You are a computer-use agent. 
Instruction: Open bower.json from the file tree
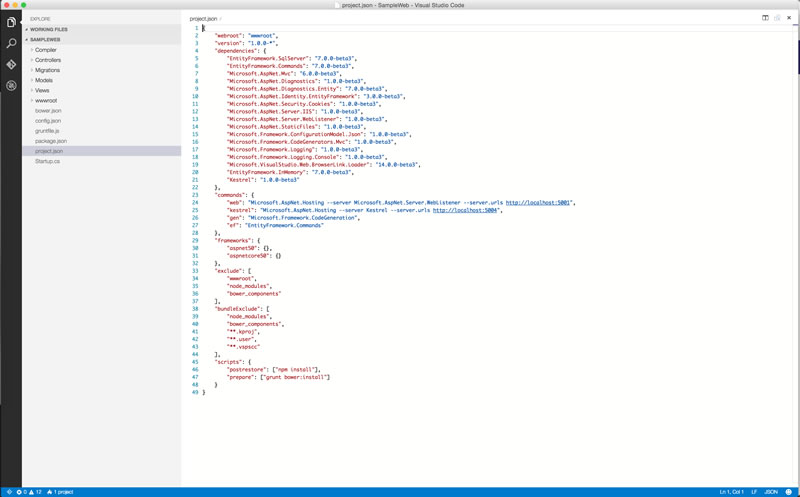(48, 111)
